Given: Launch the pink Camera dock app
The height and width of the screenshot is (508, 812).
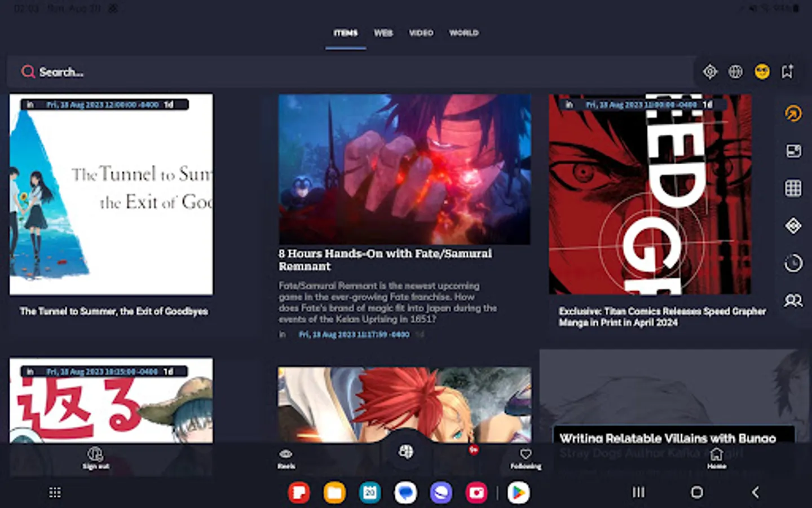Looking at the screenshot, I should (x=476, y=493).
